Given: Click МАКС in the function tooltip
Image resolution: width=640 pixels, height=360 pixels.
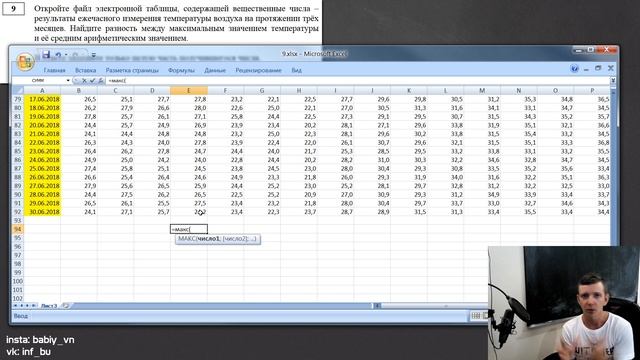Looking at the screenshot, I should [187, 239].
